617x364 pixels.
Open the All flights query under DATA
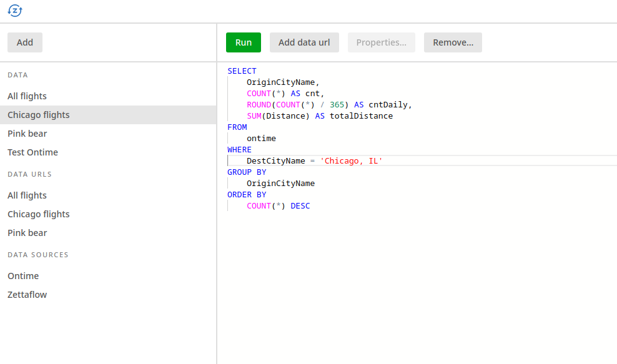click(x=27, y=96)
